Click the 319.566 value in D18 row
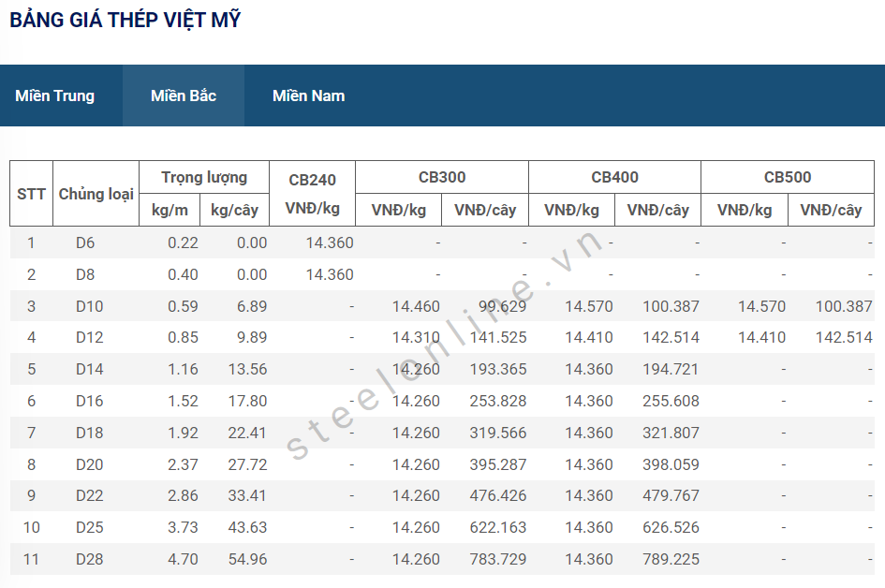The height and width of the screenshot is (588, 885). click(498, 433)
